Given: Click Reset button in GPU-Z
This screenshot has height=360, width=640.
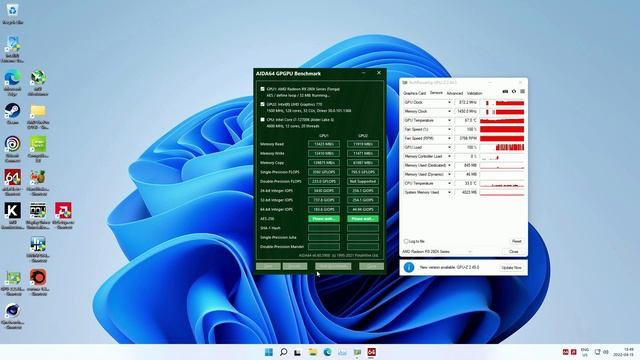Looking at the screenshot, I should coord(516,241).
